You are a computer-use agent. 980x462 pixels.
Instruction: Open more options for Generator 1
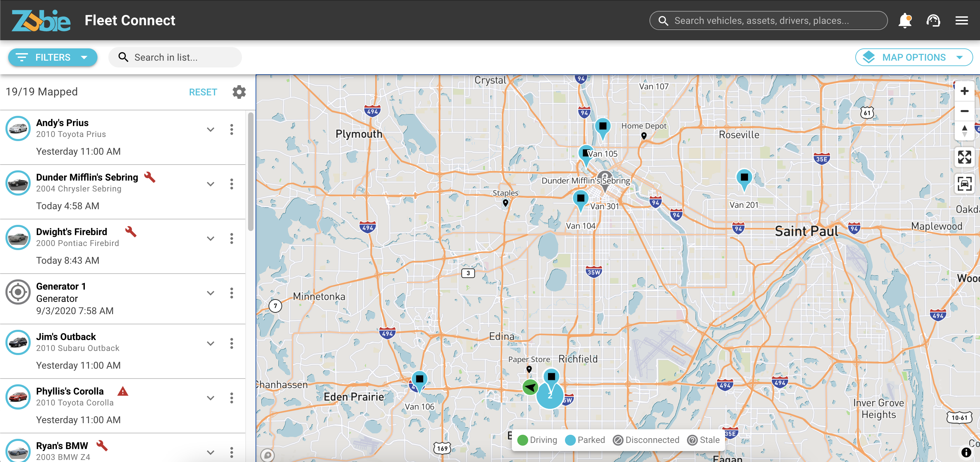pyautogui.click(x=231, y=293)
